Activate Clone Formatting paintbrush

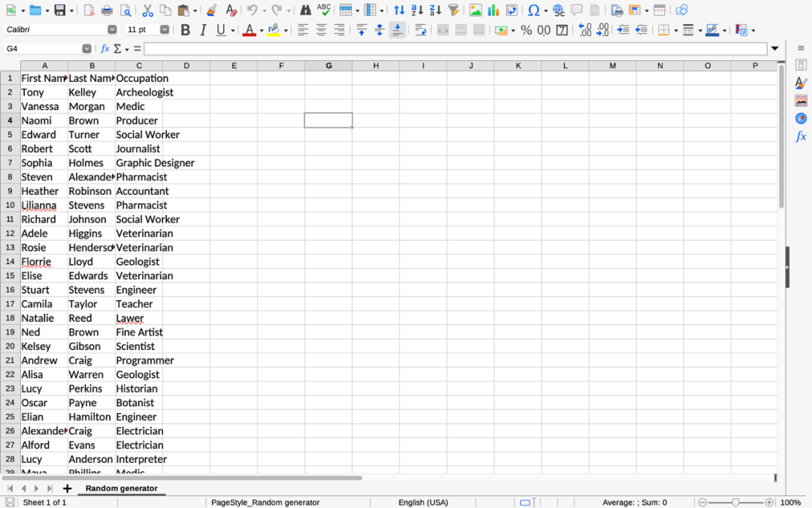[211, 10]
